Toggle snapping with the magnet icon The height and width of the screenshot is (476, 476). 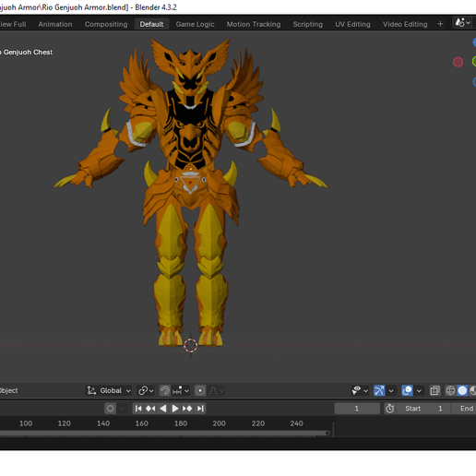(x=165, y=390)
